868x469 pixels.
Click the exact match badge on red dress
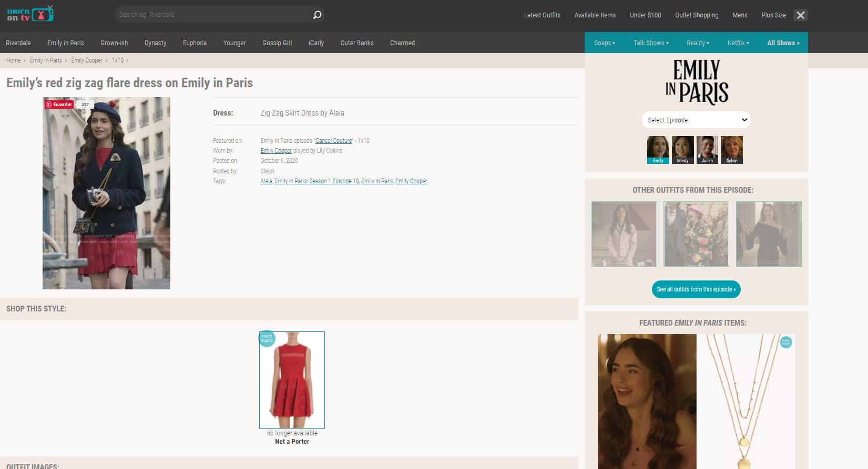pyautogui.click(x=267, y=339)
